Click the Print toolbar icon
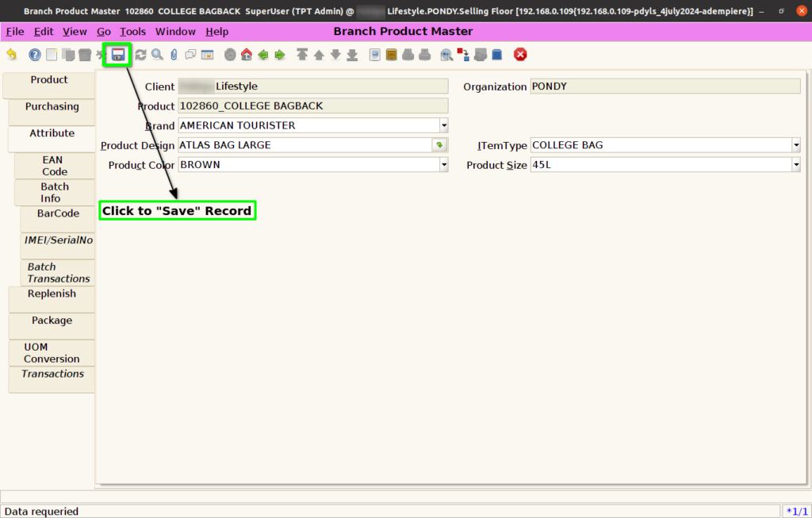 425,55
